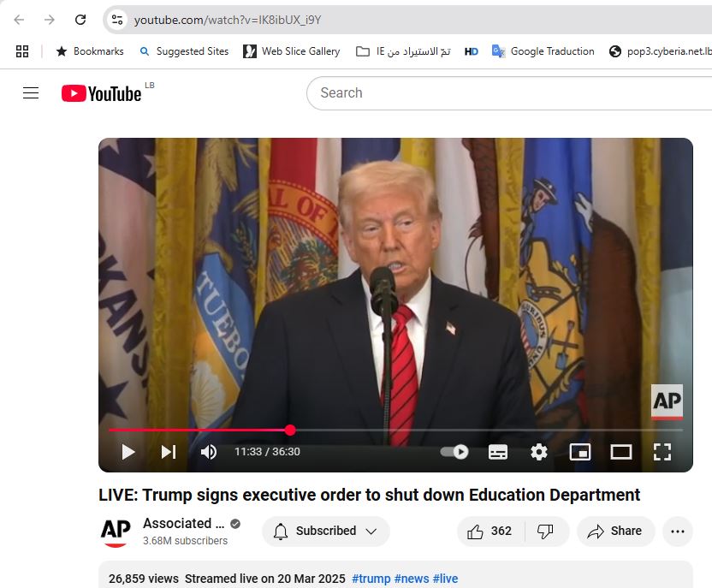Open YouTube hamburger guide menu

tap(31, 93)
